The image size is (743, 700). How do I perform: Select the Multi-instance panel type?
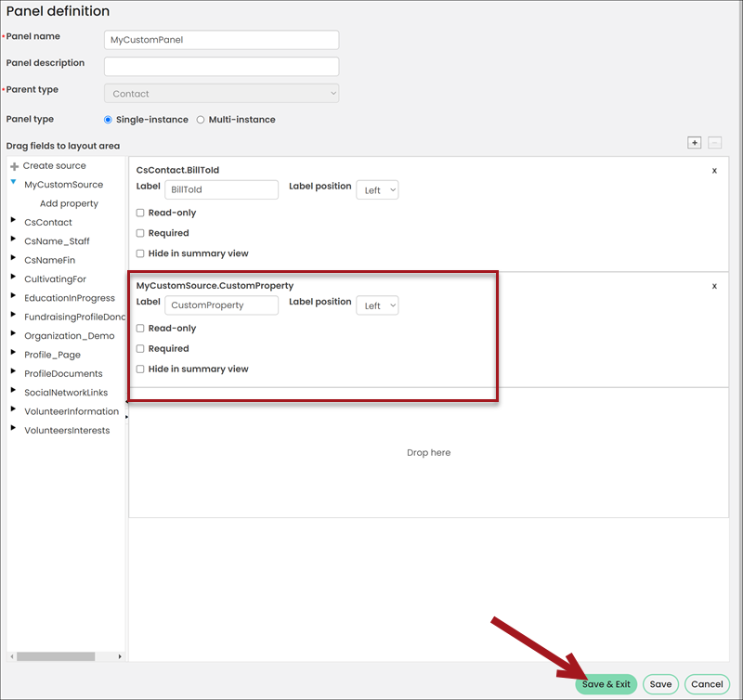coord(201,120)
